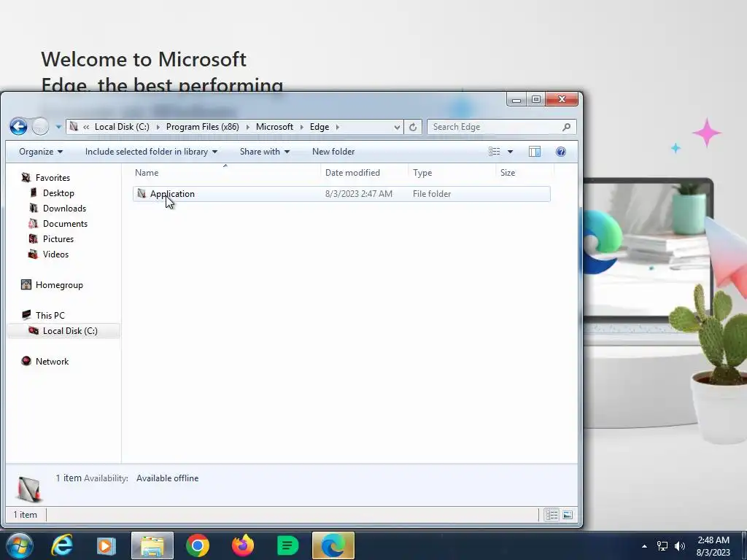Image resolution: width=747 pixels, height=560 pixels.
Task: Launch Firefox from taskbar
Action: pyautogui.click(x=243, y=545)
